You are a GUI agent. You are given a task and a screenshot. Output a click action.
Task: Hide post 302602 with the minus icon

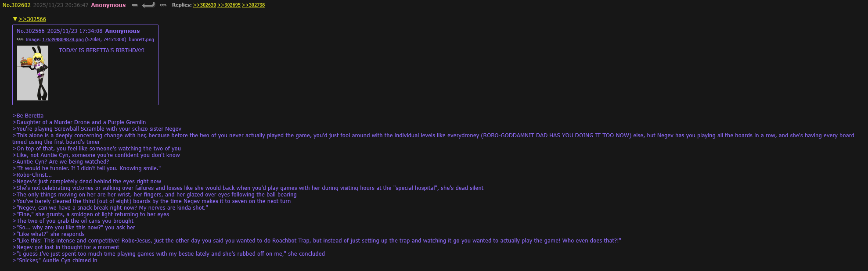135,5
